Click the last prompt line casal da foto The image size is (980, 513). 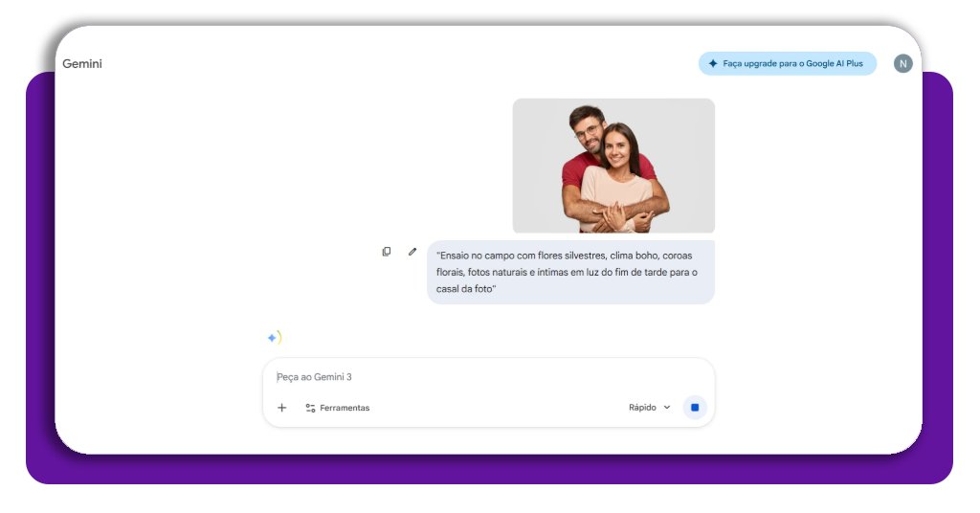point(466,289)
